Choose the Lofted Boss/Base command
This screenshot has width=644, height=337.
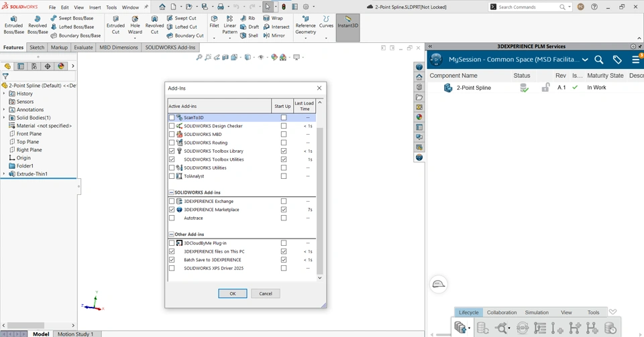(72, 27)
